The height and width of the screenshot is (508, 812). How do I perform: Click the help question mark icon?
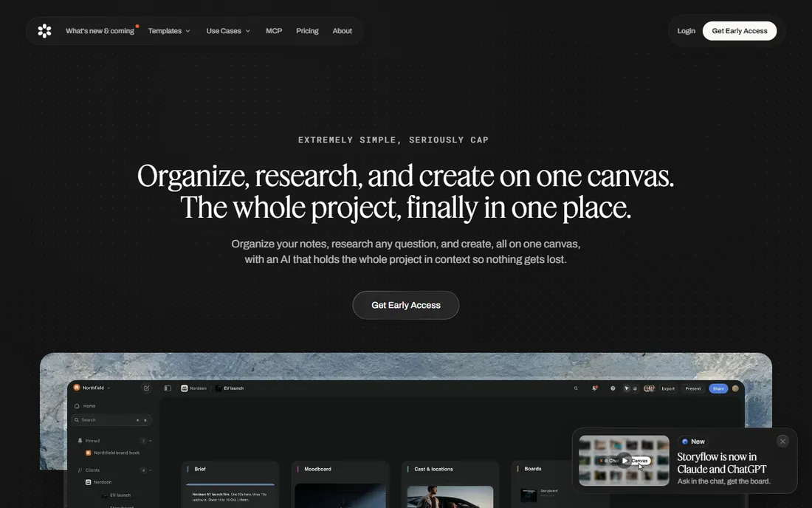click(613, 388)
